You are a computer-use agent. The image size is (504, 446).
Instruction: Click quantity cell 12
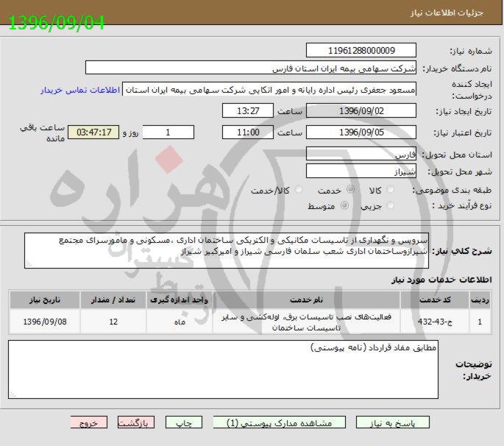[113, 322]
